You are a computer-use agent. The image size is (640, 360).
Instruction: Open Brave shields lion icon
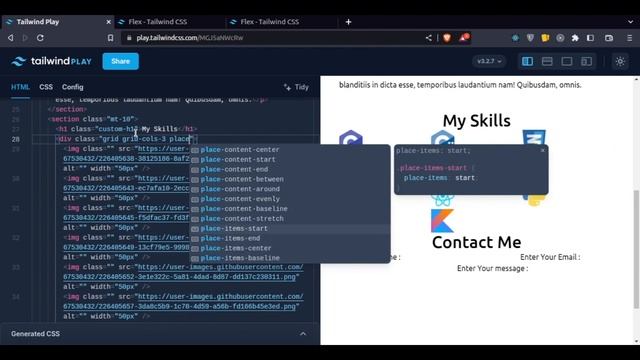coord(447,38)
